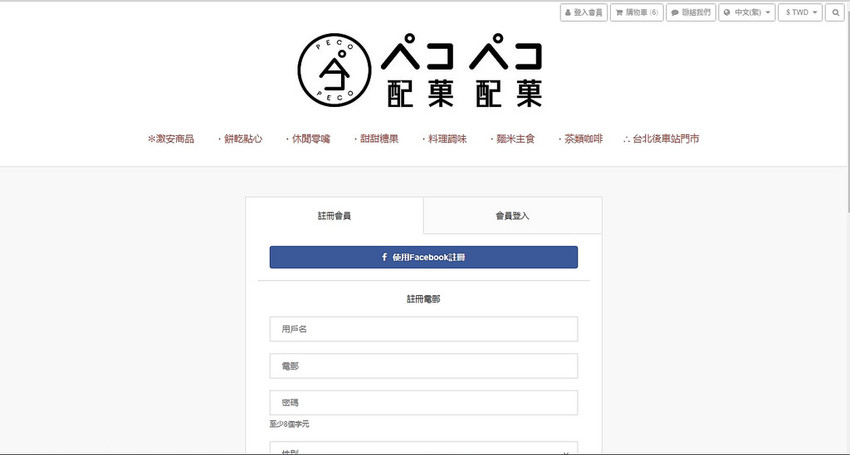Click the PECO PECO circular logo
This screenshot has width=850, height=455.
[334, 70]
